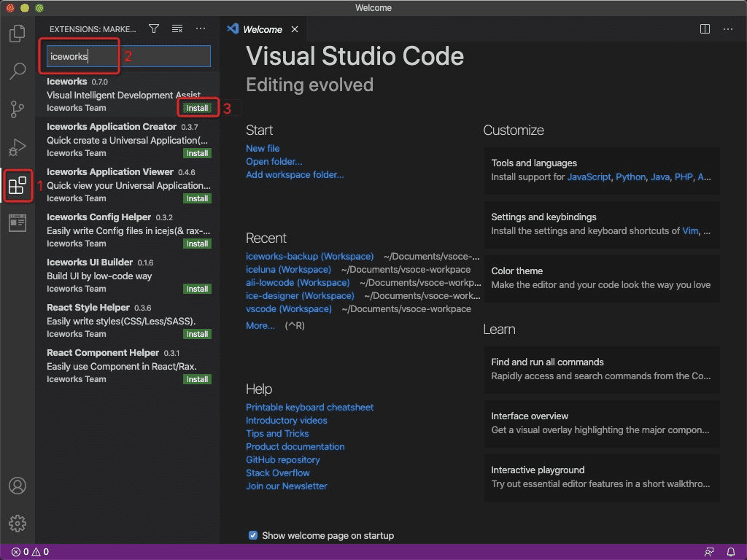747x560 pixels.
Task: Open Printable keyboard cheatsheet link
Action: pyautogui.click(x=309, y=407)
